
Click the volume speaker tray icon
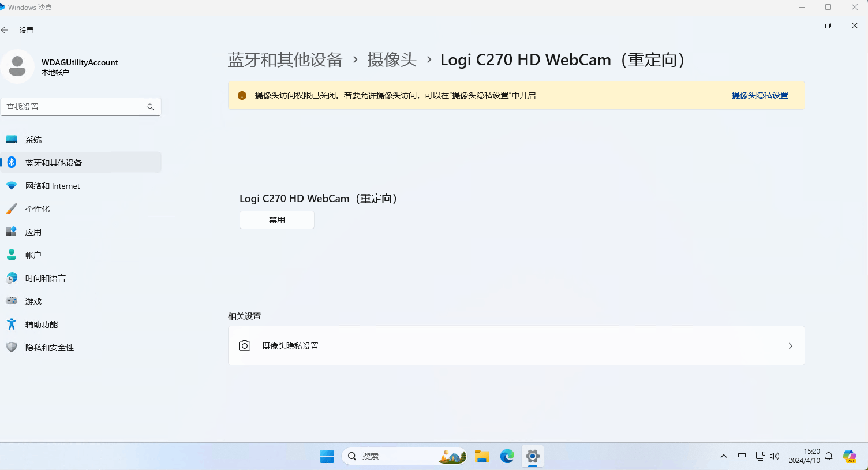point(775,456)
